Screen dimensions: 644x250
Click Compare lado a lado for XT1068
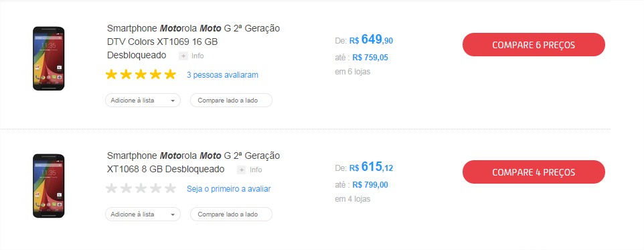pos(231,214)
